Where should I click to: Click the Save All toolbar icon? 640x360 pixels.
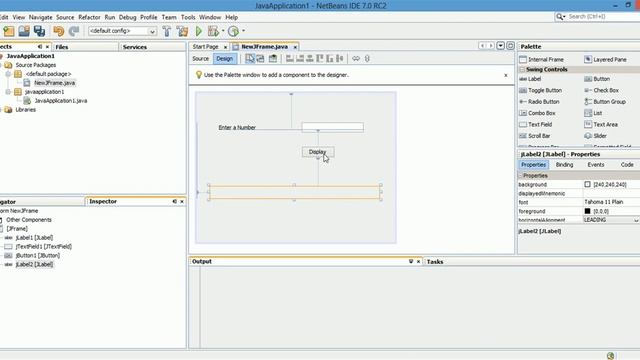point(40,31)
